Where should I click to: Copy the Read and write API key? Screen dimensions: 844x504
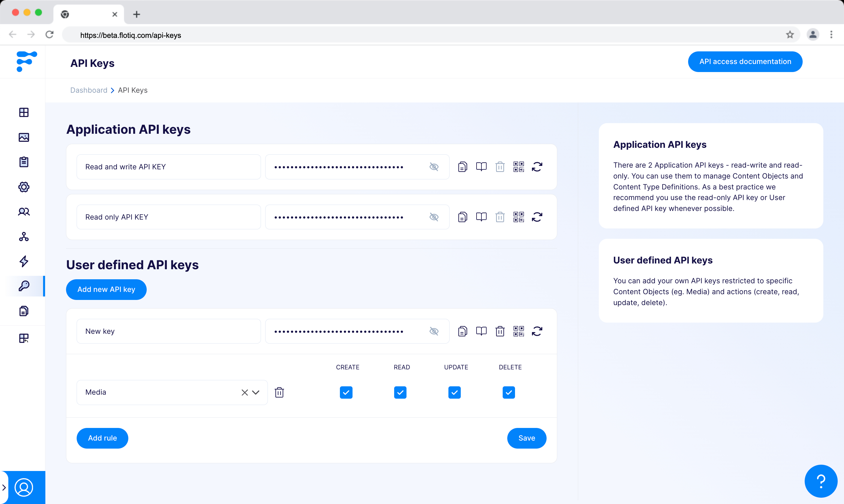coord(462,166)
